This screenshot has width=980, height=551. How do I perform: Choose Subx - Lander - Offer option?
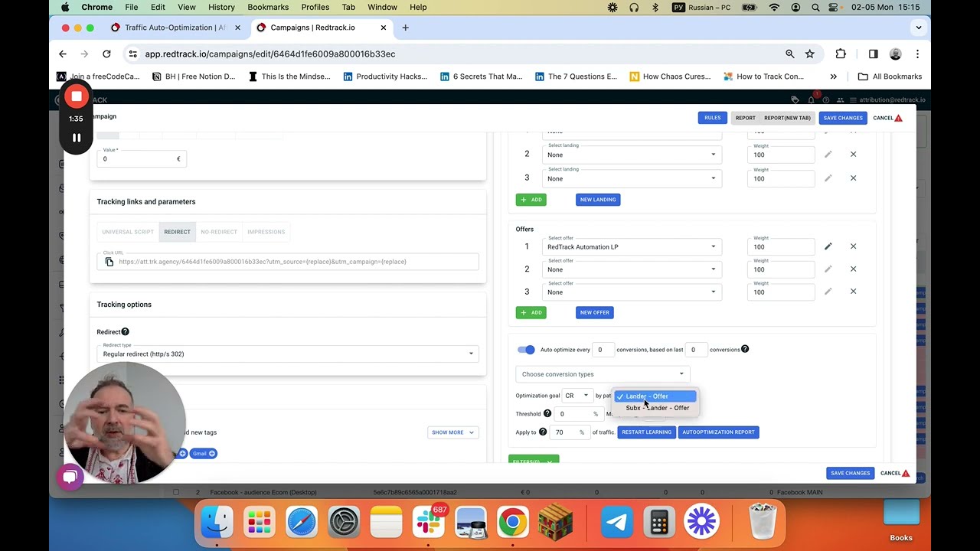point(657,408)
